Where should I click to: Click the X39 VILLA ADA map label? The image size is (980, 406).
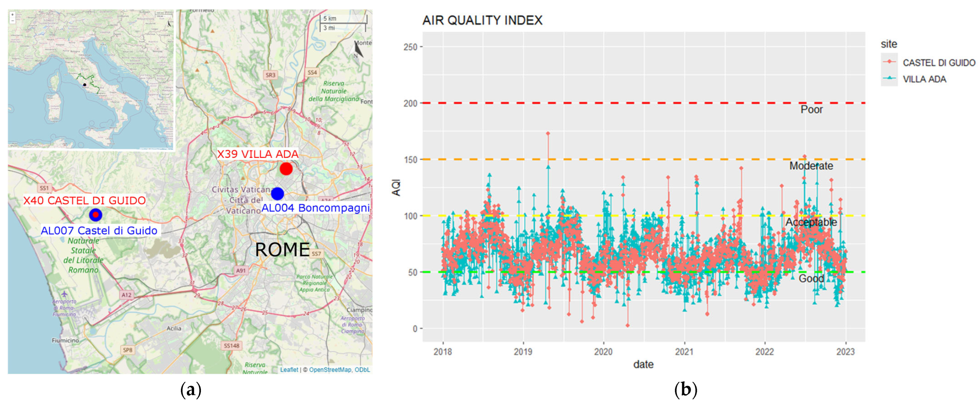pos(258,154)
